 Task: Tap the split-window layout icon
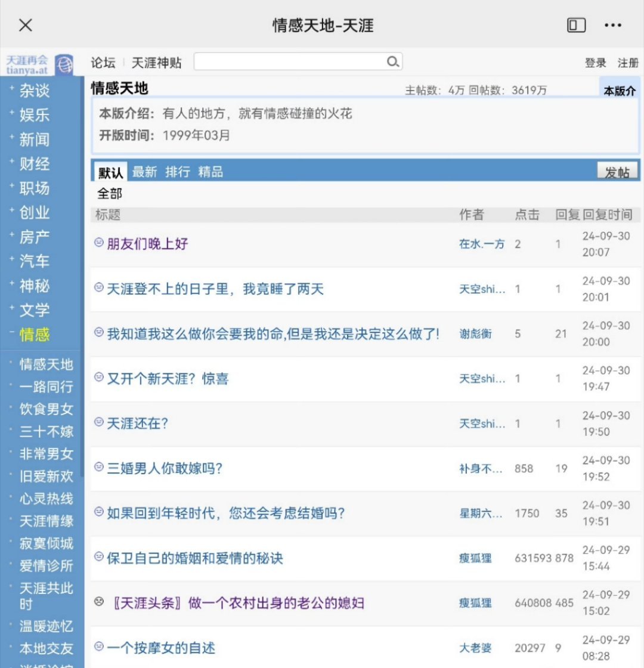coord(576,25)
